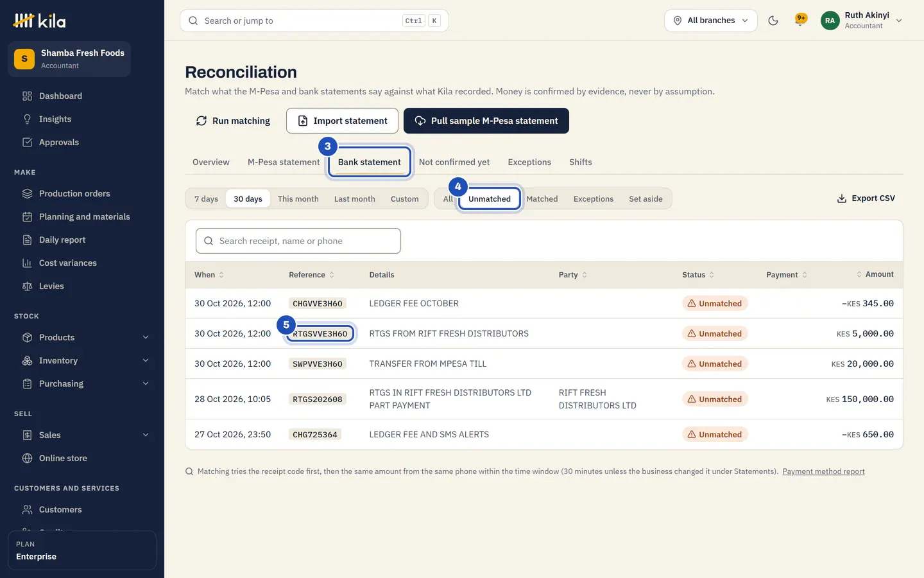
Task: Click Export CSV download button
Action: (866, 198)
